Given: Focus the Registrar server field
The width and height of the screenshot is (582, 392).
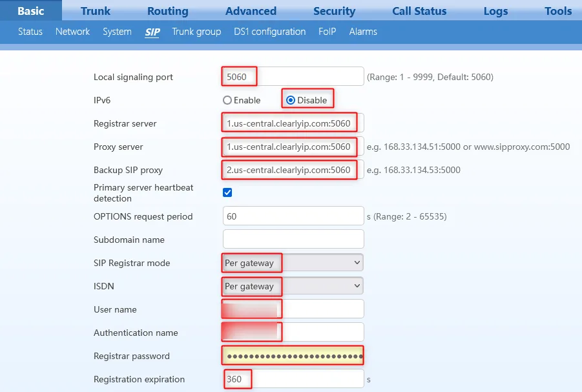Looking at the screenshot, I should [293, 123].
